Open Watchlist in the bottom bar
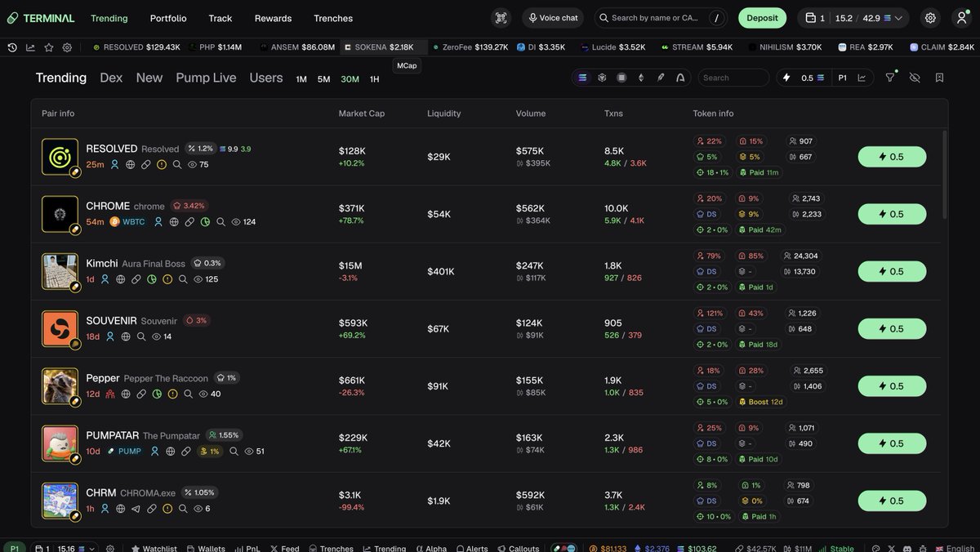The height and width of the screenshot is (552, 980). 153,549
